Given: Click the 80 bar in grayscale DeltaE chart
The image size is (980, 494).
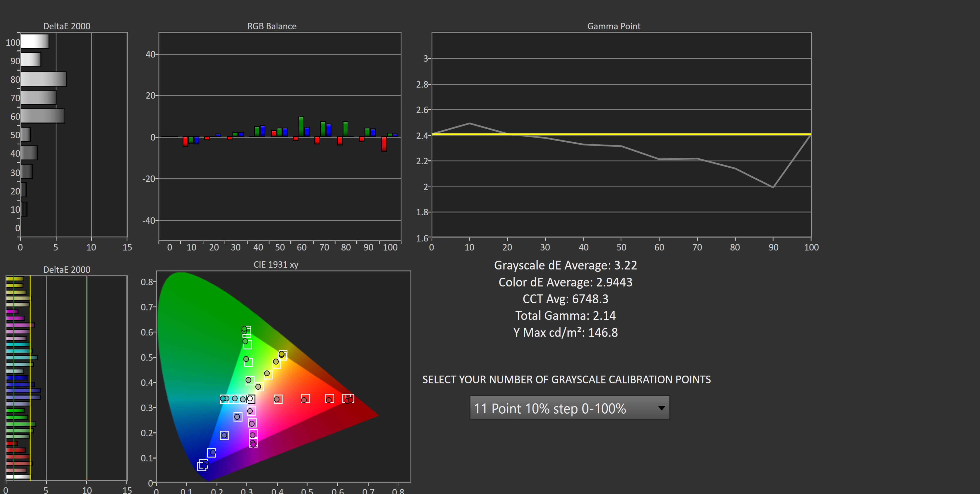Looking at the screenshot, I should pyautogui.click(x=43, y=79).
